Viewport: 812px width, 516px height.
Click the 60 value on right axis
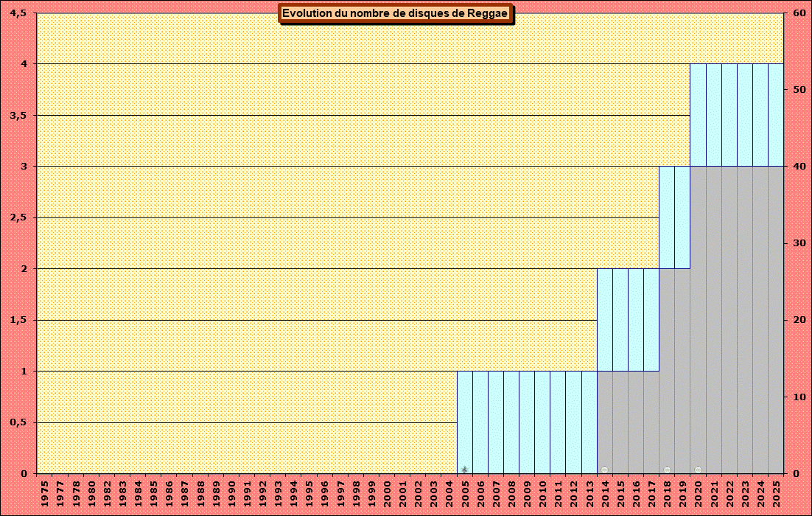(x=799, y=13)
